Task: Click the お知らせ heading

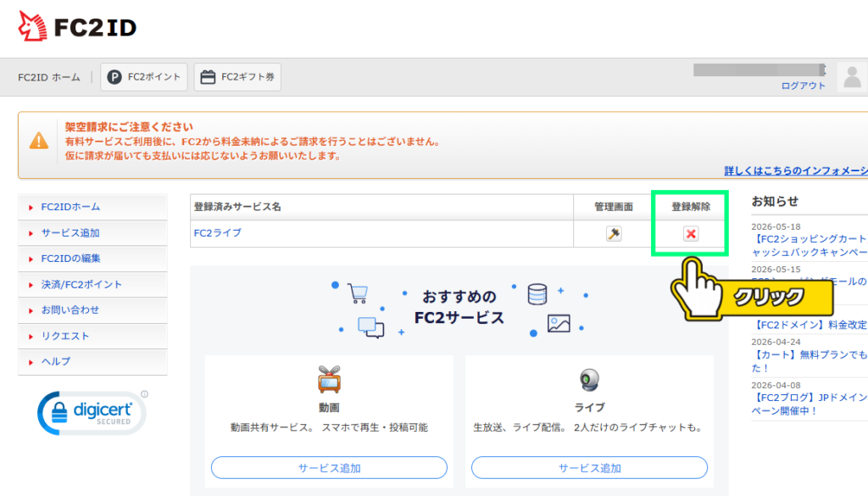Action: [x=775, y=202]
